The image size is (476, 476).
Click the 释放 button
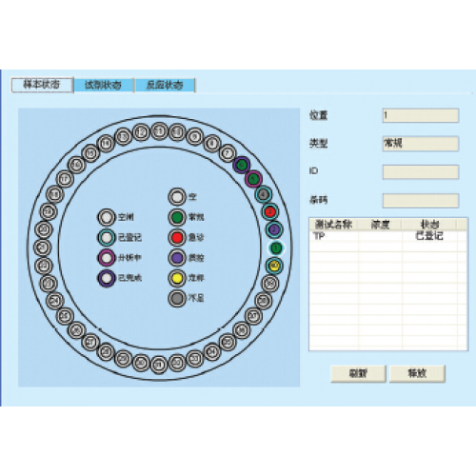click(417, 373)
